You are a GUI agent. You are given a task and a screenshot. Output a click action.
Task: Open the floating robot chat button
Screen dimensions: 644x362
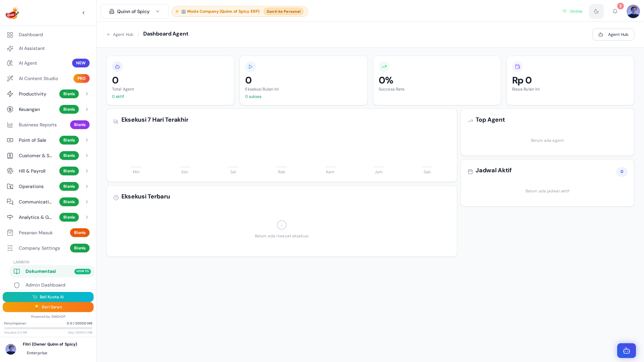click(626, 351)
